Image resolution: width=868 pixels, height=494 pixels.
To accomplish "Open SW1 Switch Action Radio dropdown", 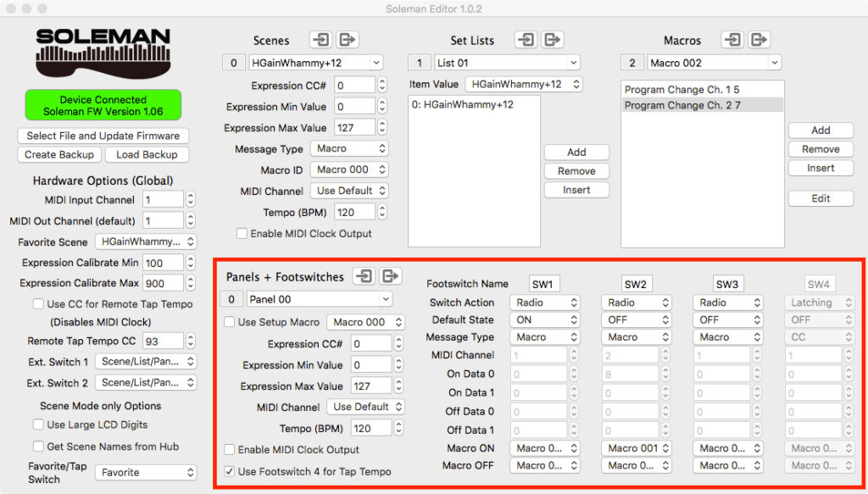I will [x=545, y=303].
